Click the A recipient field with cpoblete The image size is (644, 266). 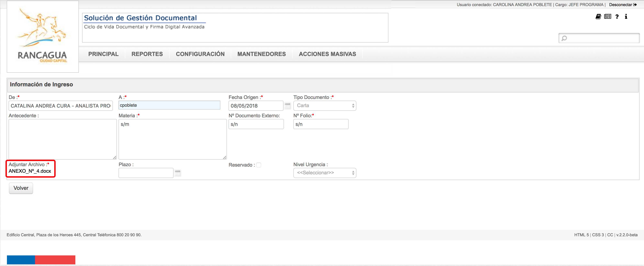pyautogui.click(x=169, y=105)
